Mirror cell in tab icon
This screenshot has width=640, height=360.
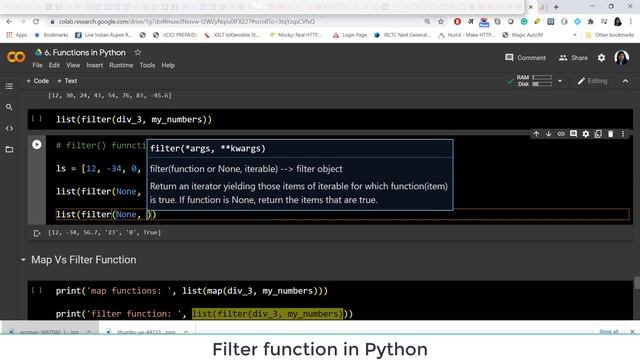click(598, 134)
